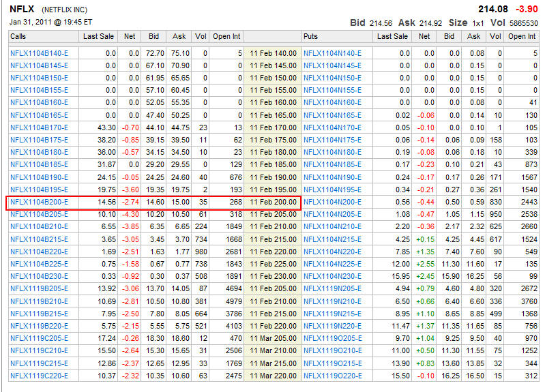Open the NFLX1104N230-E put contract
Image resolution: width=545 pixels, height=392 pixels.
pyautogui.click(x=333, y=276)
